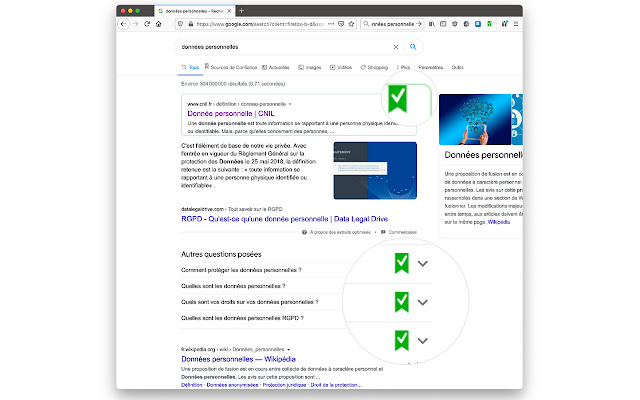Viewport: 640px width, 400px height.
Task: Save page to Pocket
Action: click(x=341, y=24)
